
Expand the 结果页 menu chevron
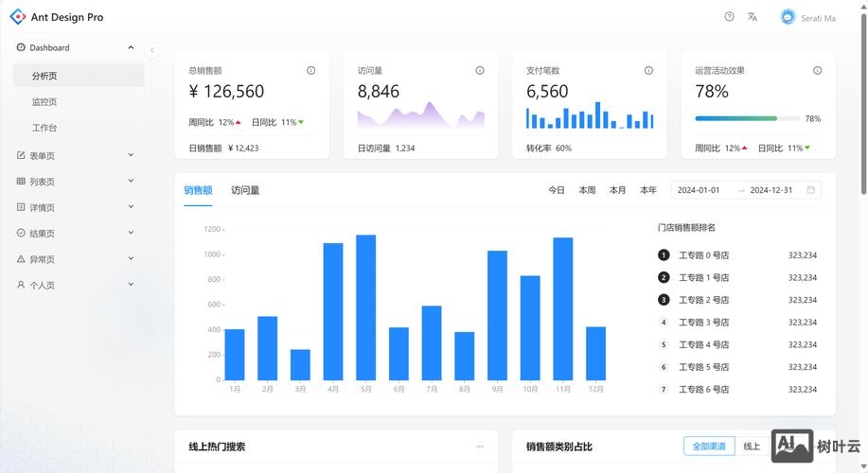coord(131,233)
